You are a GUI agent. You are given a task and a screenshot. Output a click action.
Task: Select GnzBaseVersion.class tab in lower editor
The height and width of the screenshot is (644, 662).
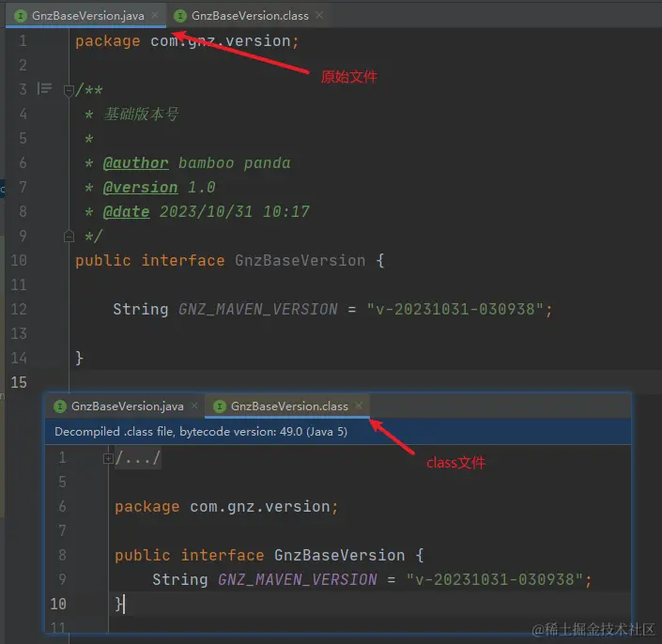tap(289, 406)
